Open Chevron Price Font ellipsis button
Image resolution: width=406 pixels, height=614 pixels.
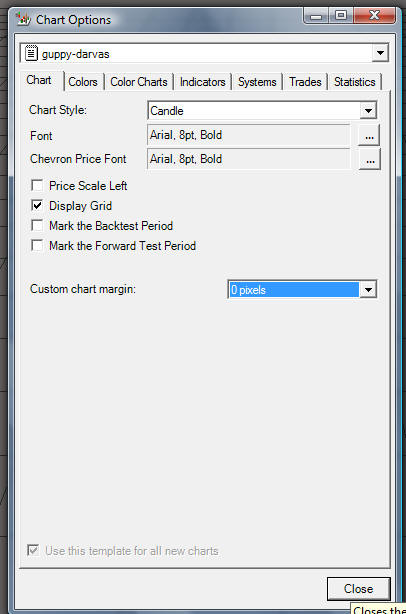click(x=370, y=159)
